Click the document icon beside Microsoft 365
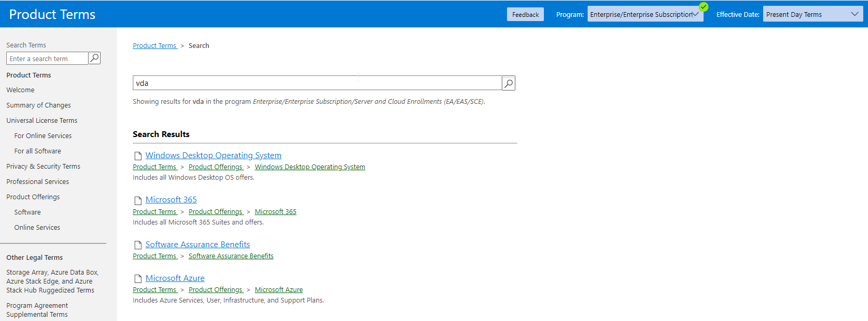 pos(138,200)
